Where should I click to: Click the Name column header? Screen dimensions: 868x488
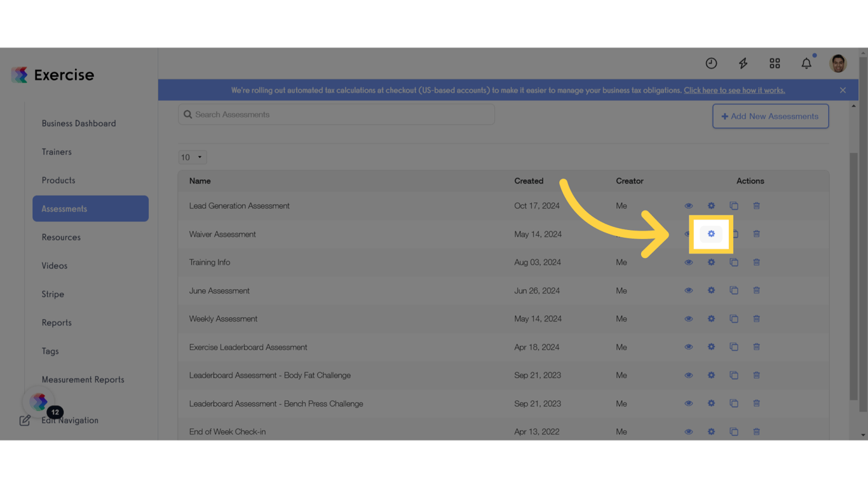pos(200,181)
